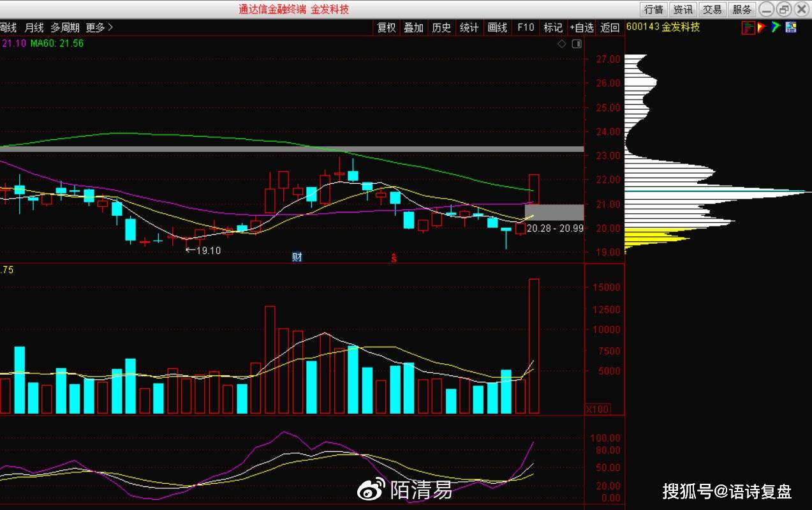Click the 财 financial marker on chart

[x=297, y=257]
